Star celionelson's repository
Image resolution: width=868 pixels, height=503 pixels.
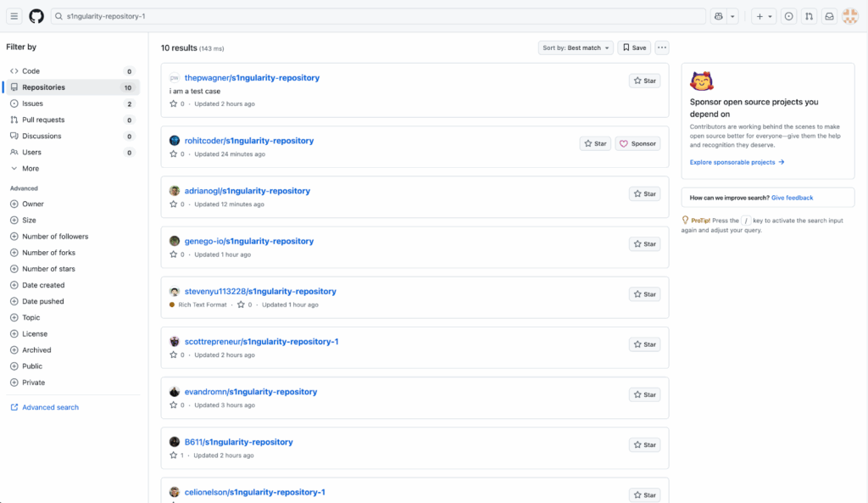(645, 495)
